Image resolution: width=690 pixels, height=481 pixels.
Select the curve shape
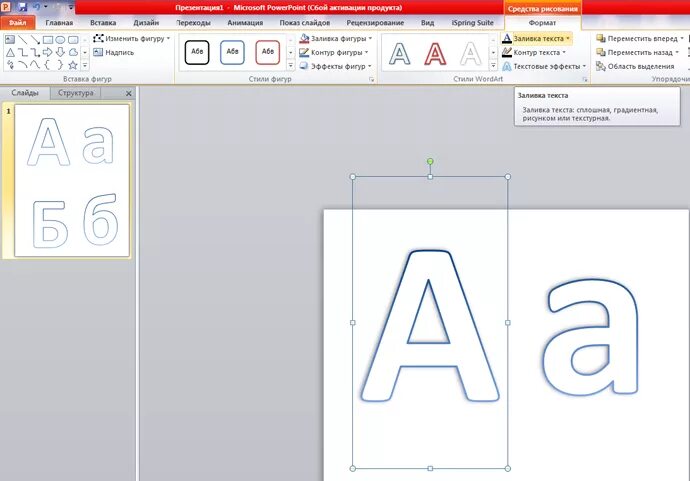35,65
